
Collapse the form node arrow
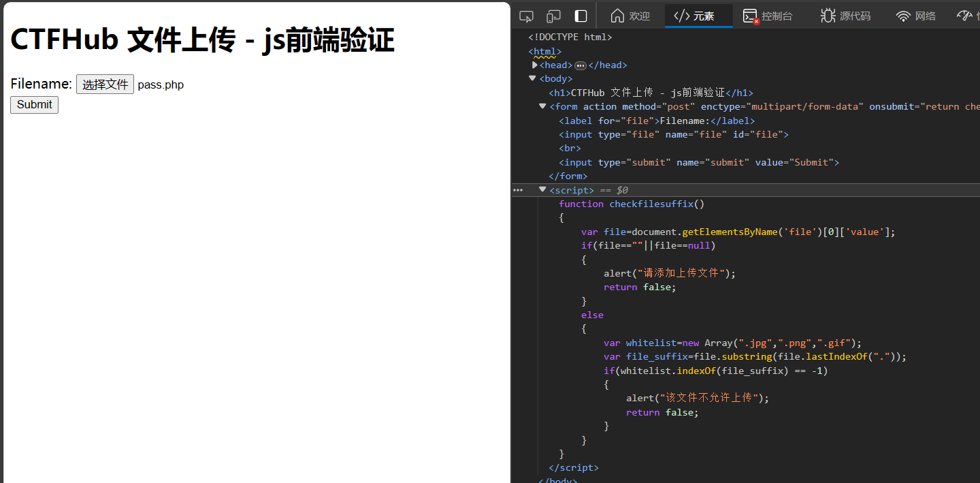click(x=542, y=106)
